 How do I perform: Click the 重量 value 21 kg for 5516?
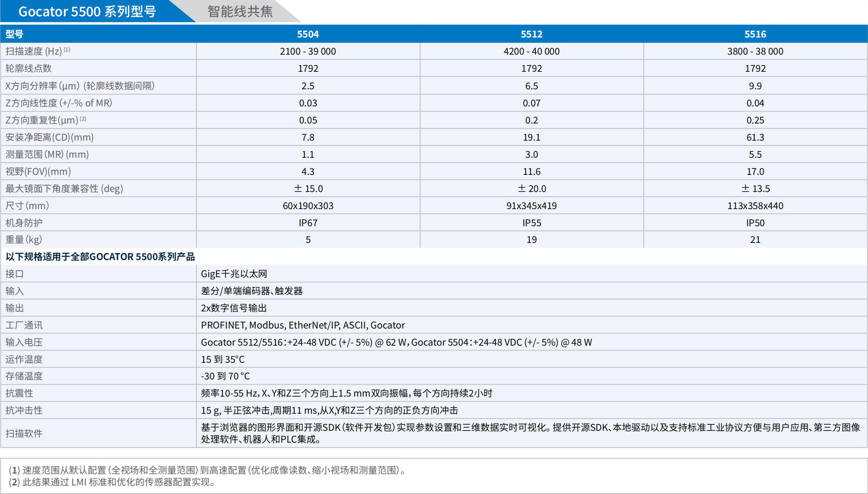[x=755, y=240]
